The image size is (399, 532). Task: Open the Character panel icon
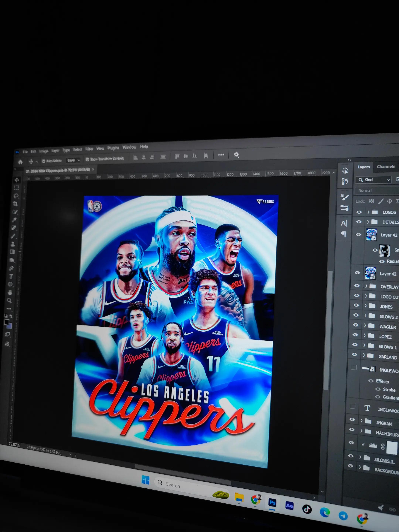(x=344, y=224)
